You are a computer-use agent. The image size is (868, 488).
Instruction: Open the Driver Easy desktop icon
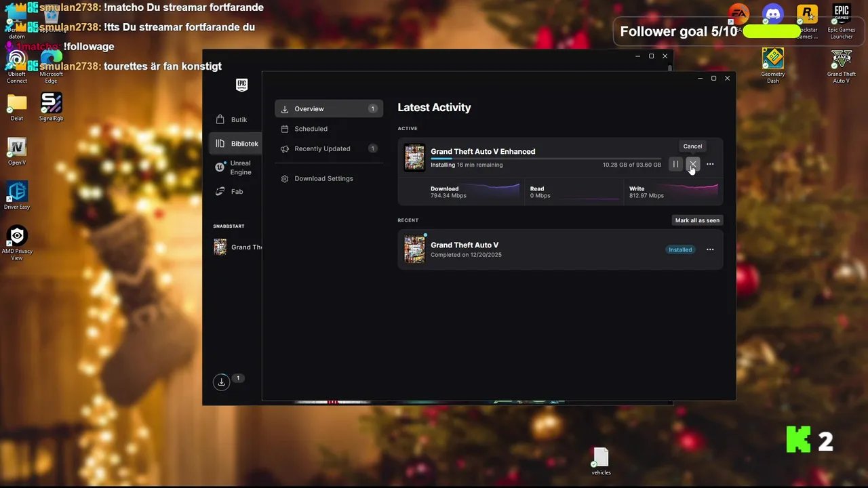coord(17,196)
